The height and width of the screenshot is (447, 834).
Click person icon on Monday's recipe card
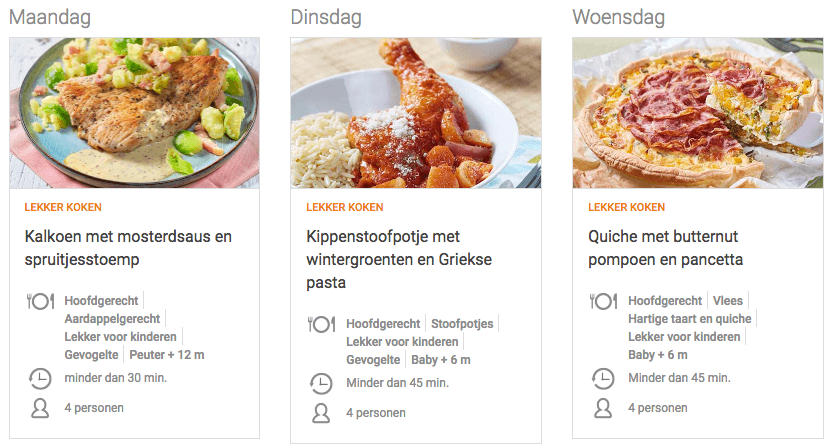(x=40, y=408)
